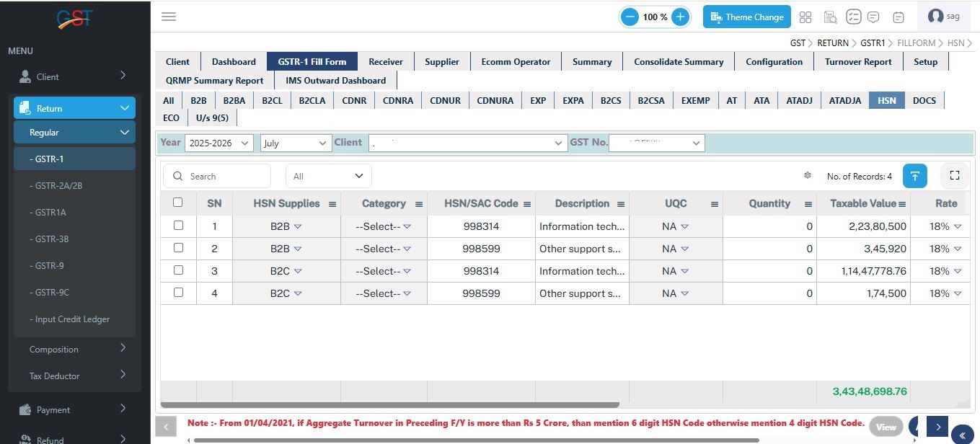Toggle fullscreen view of the grid
Screen dimensions: 980x444
point(954,176)
